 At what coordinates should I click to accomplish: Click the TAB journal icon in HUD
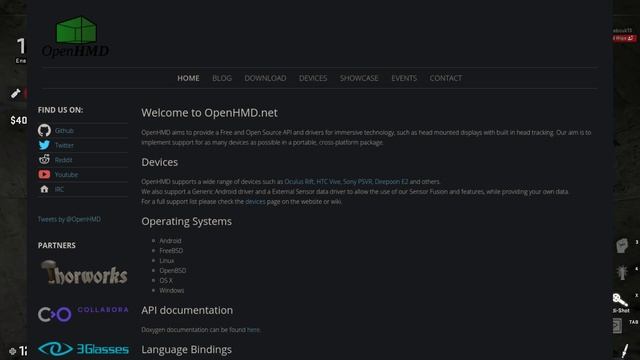(x=617, y=326)
